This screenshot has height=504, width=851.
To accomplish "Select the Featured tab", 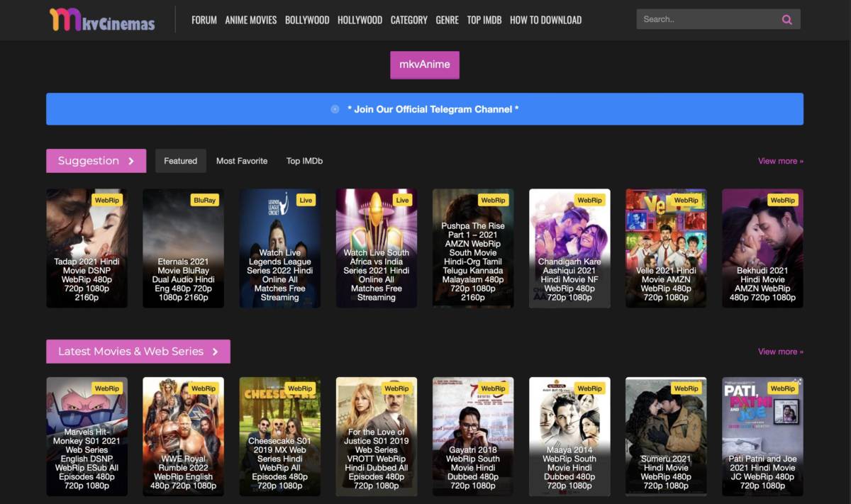I will point(181,161).
